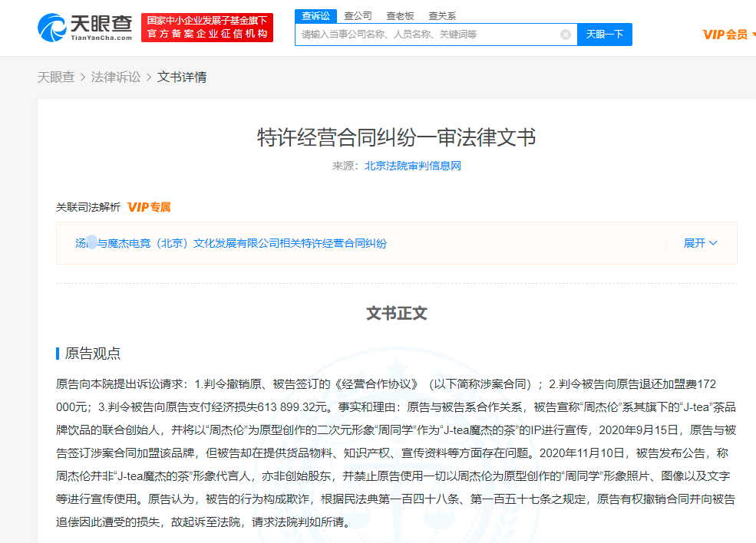The image size is (756, 543).
Task: Open the 魔杰电竞 related dispute link
Action: click(231, 243)
